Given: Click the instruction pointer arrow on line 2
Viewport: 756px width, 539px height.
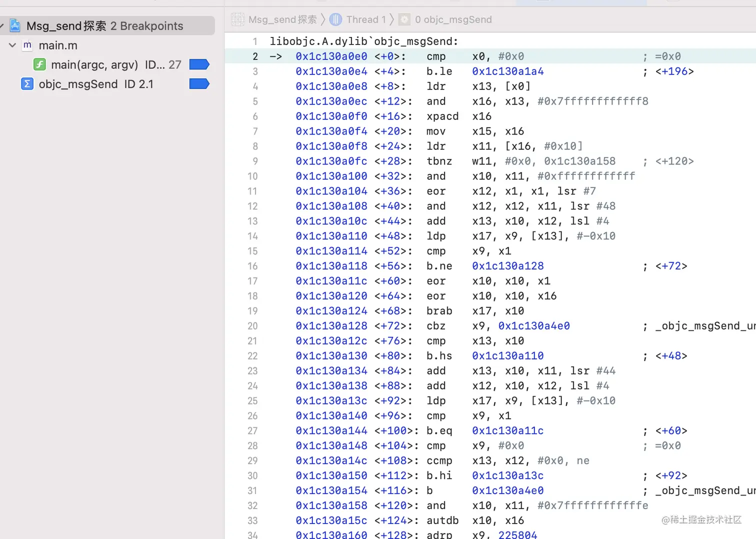Looking at the screenshot, I should coord(275,56).
